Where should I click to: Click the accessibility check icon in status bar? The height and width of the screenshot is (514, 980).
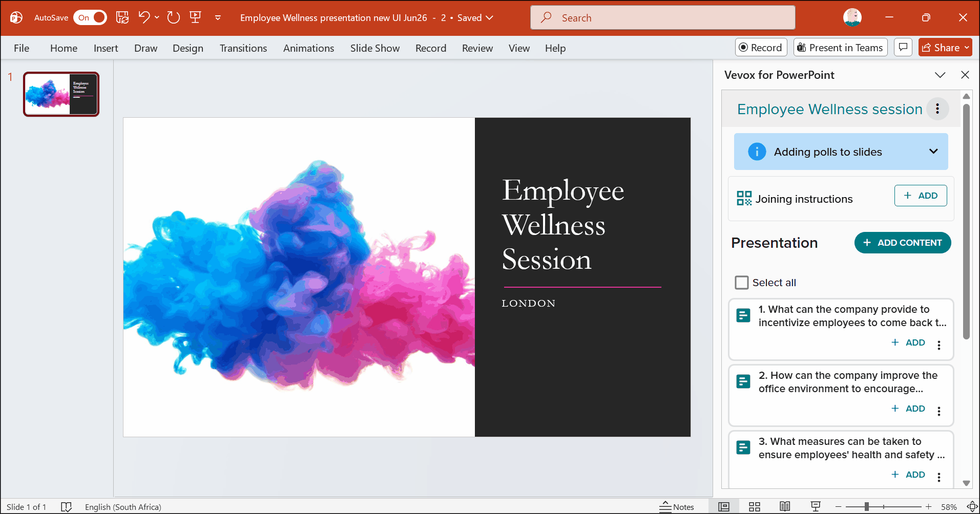[x=66, y=507]
